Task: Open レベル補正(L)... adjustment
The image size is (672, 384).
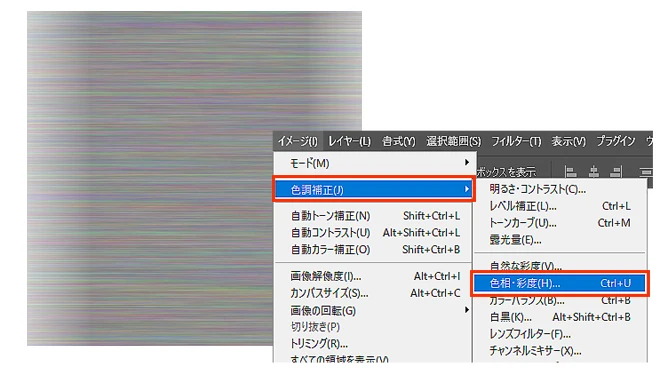Action: tap(560, 206)
